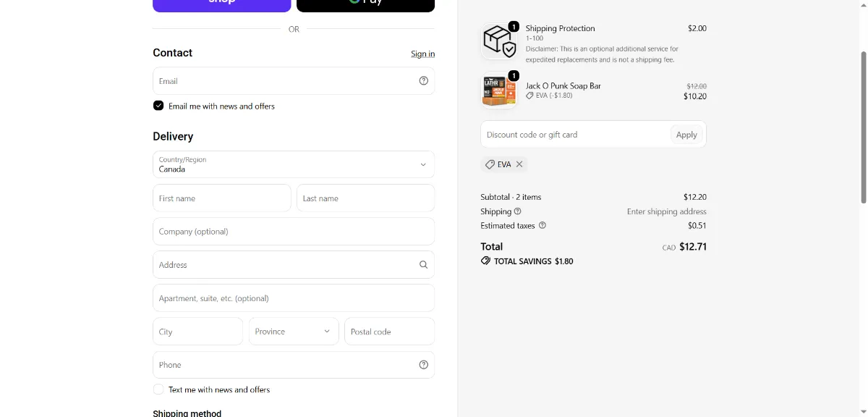Uncheck Email me with news and offers
This screenshot has height=417, width=868.
tap(158, 106)
